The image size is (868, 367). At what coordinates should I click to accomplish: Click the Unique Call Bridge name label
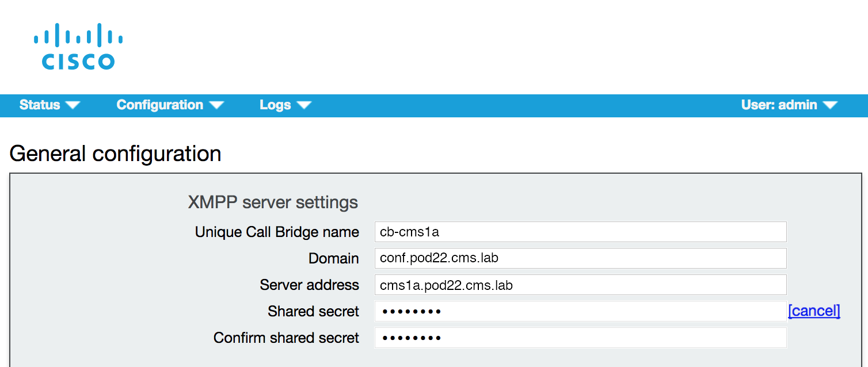[277, 232]
